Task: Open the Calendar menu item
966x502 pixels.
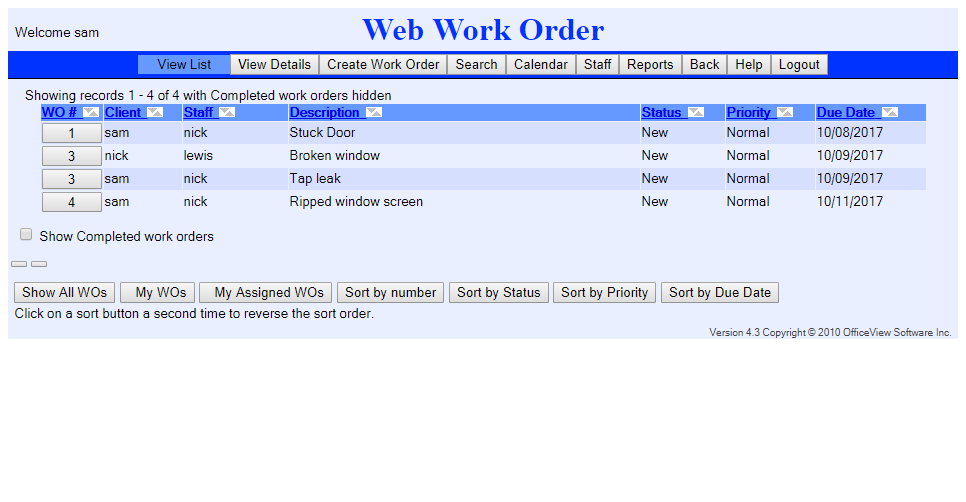Action: pyautogui.click(x=540, y=65)
